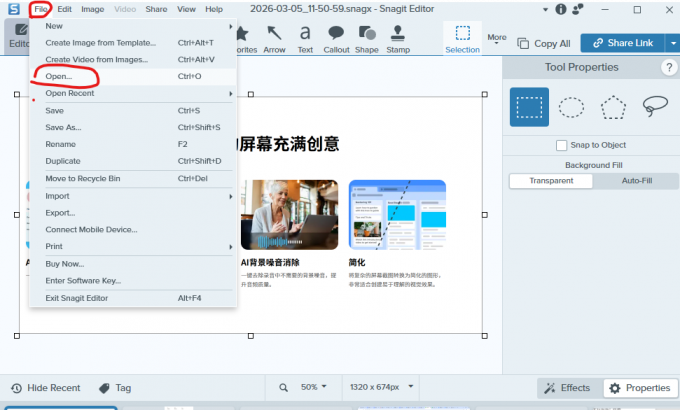Open the View menu
The width and height of the screenshot is (680, 410).
186,9
